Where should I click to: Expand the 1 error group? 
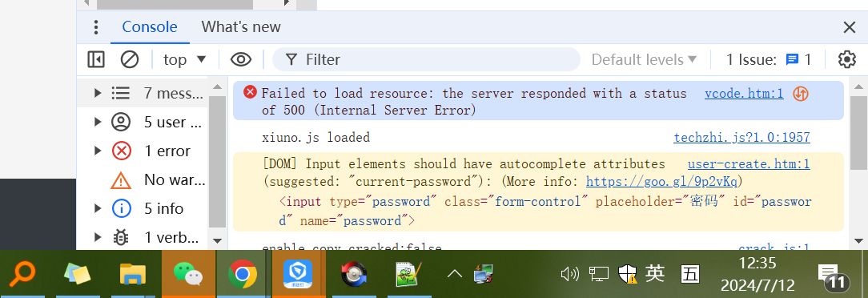[x=98, y=151]
